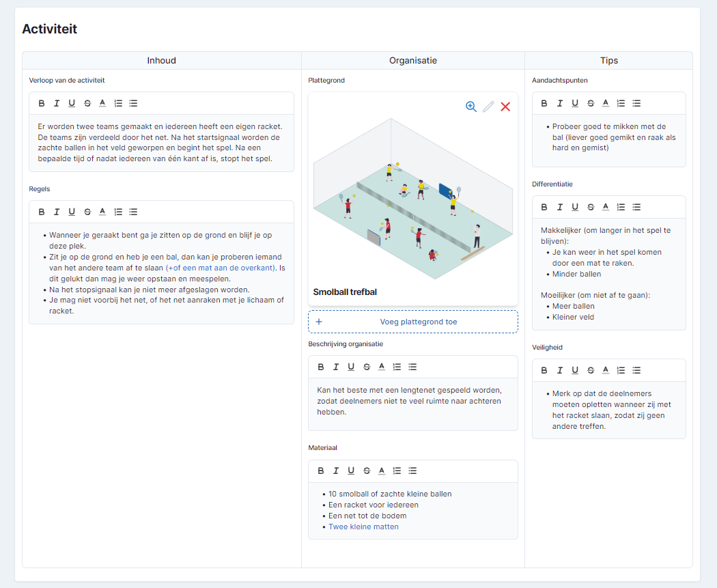Screen dimensions: 717x588
Task: Click the pencil icon to edit the plattegrond
Action: (489, 107)
